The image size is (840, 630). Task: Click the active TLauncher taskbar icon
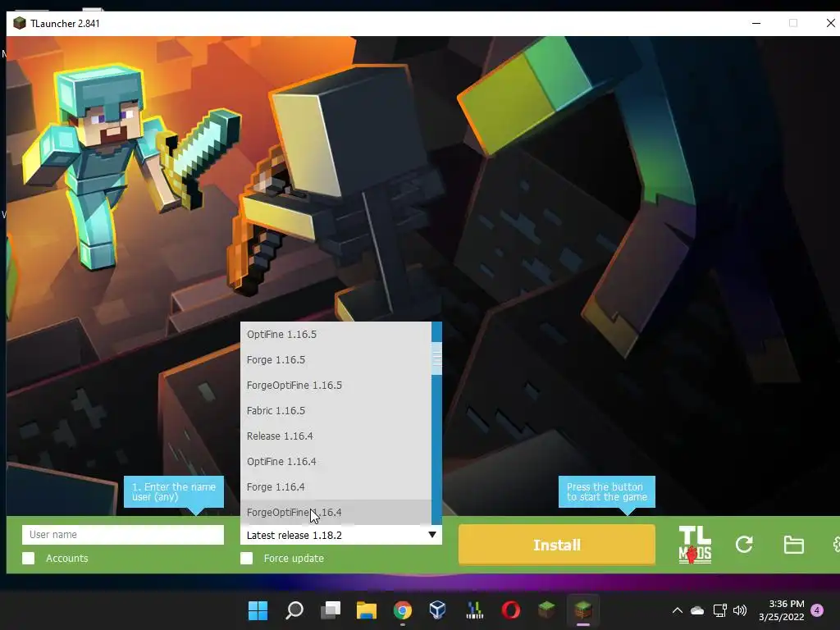coord(583,609)
